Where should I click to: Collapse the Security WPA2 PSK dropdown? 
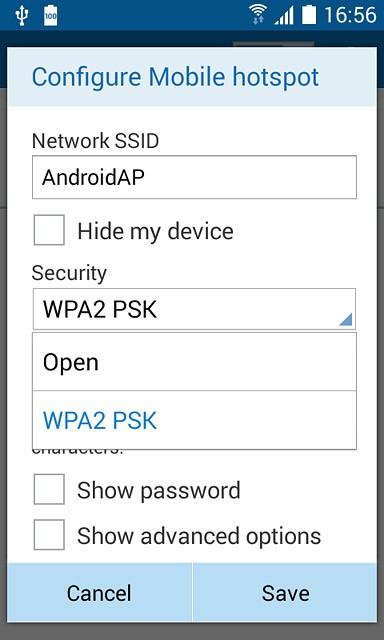tap(194, 309)
